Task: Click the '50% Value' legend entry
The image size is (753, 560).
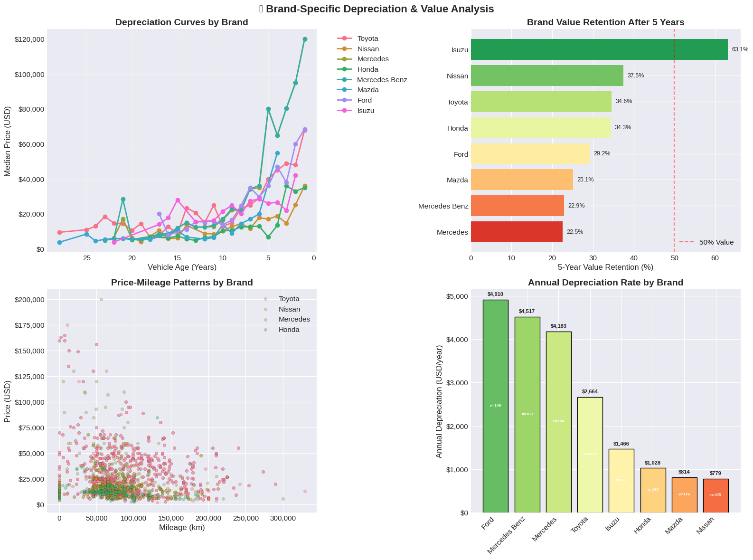Action: click(x=706, y=242)
